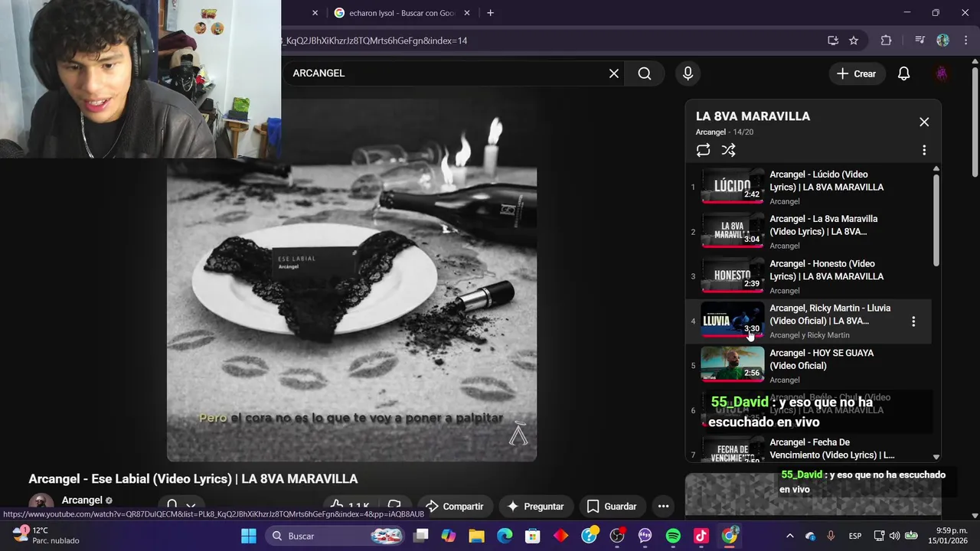
Task: Open YouTube notifications bell
Action: (x=903, y=73)
